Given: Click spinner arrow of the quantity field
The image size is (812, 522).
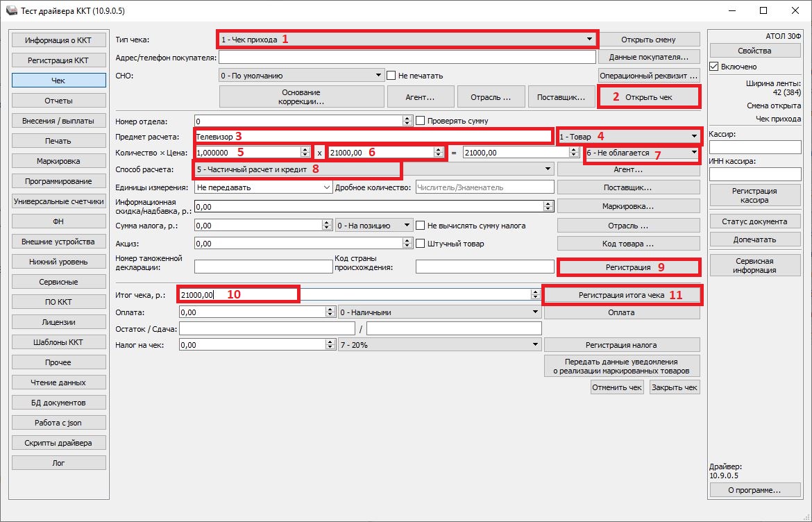Looking at the screenshot, I should (x=305, y=152).
